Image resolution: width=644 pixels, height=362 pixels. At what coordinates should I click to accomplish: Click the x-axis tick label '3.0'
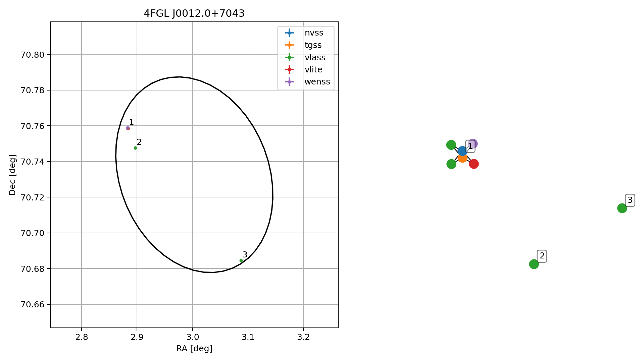tap(192, 337)
